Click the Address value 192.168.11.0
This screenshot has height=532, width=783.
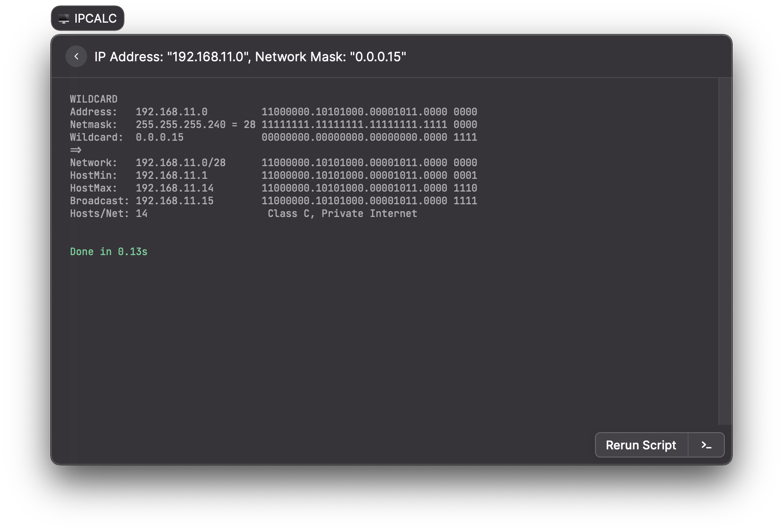[x=172, y=112]
